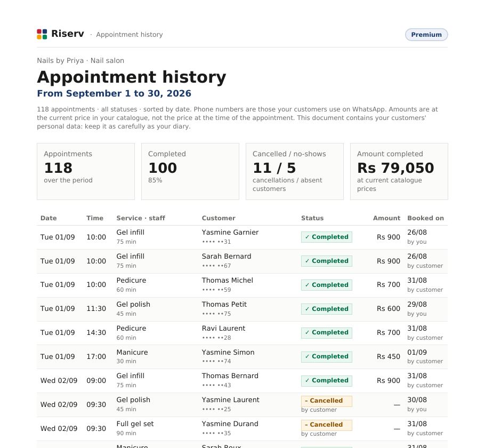This screenshot has height=448, width=485.
Task: Click the Completed 100 summary card
Action: 190,171
